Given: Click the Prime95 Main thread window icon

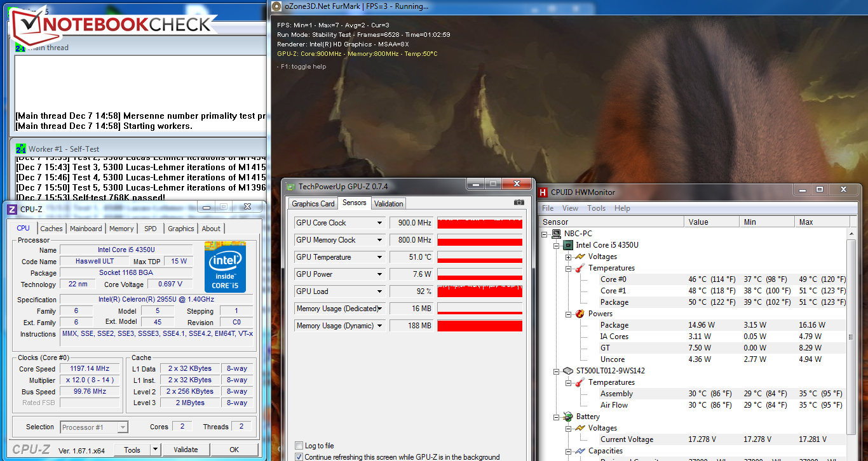Looking at the screenshot, I should click(21, 48).
